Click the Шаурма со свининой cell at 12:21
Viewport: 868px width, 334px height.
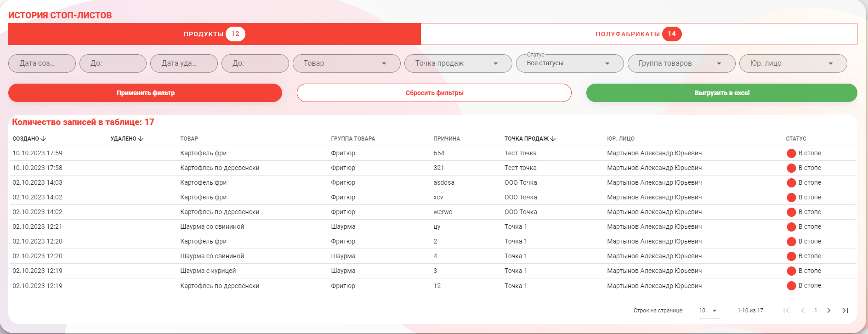pyautogui.click(x=212, y=227)
